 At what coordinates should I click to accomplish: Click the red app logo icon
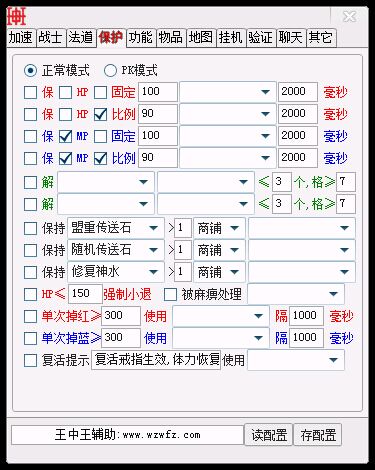[x=16, y=17]
